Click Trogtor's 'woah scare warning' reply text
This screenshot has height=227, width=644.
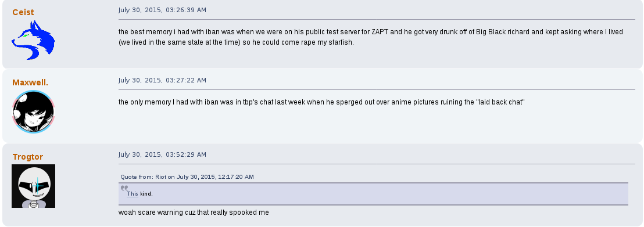click(x=194, y=212)
